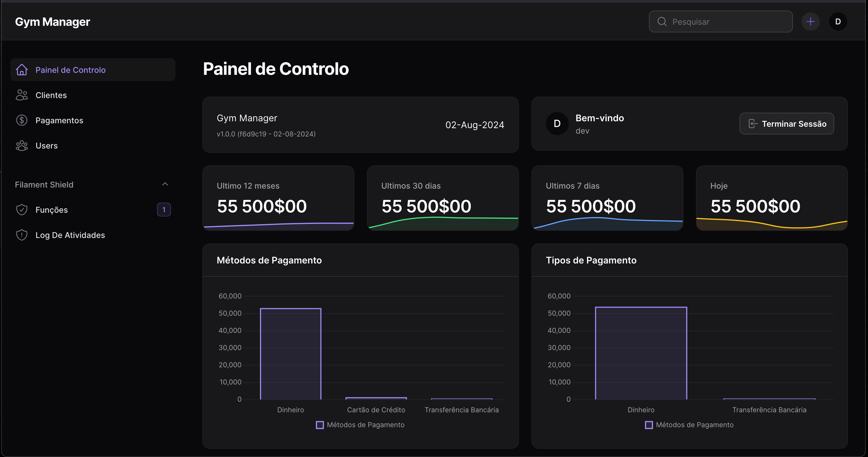Screen dimensions: 868x457
Task: Click Dinheiro bar in Tipos de Pagamento chart
Action: point(641,353)
